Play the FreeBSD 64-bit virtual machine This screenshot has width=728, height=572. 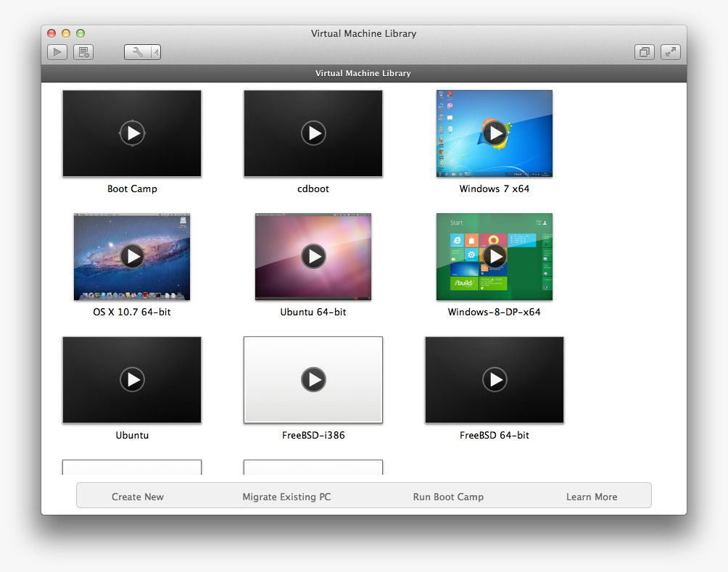pyautogui.click(x=495, y=380)
